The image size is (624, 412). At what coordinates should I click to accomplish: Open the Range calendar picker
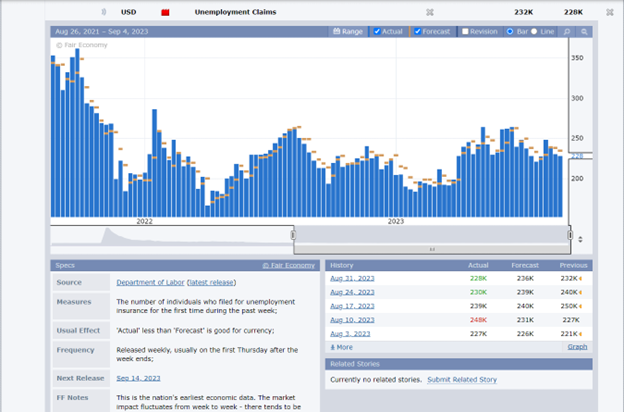click(348, 31)
